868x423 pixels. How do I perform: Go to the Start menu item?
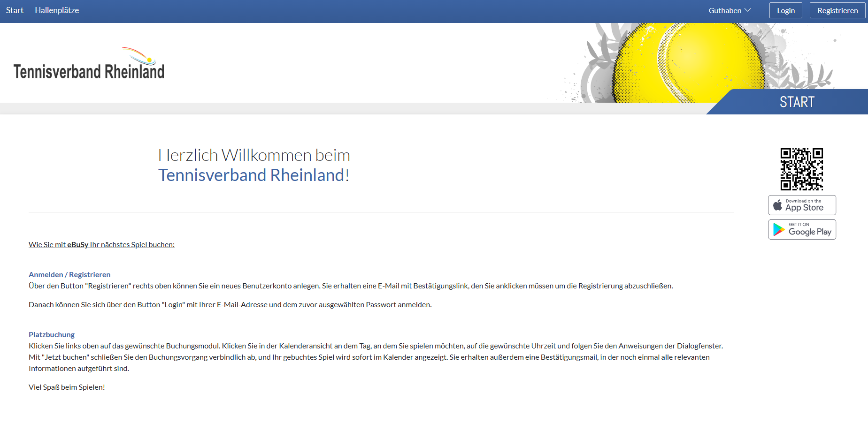point(15,10)
